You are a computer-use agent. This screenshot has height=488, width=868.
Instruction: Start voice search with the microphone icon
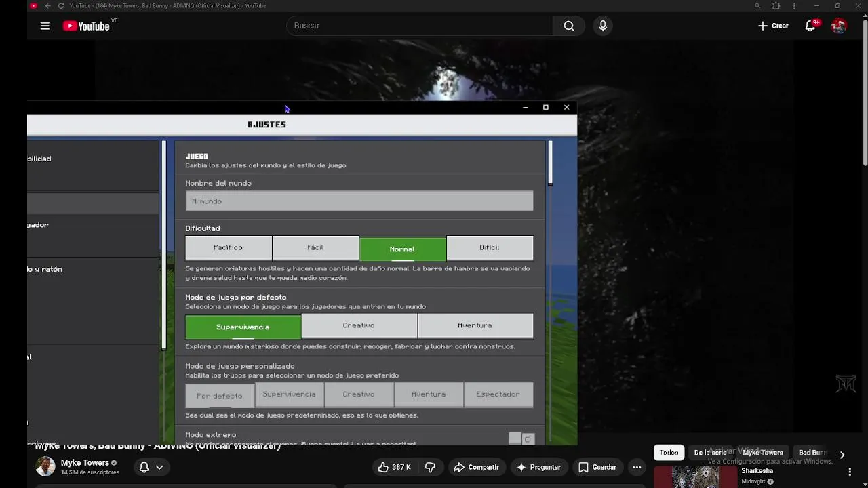603,26
